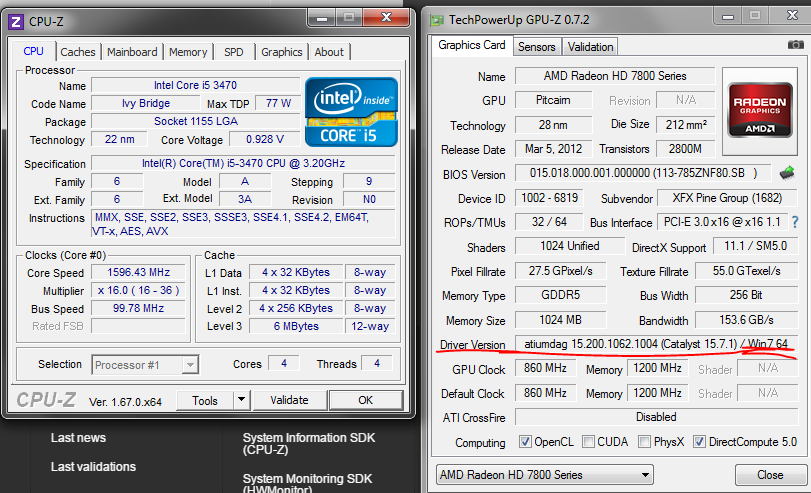Switch to the CPU tab in CPU-Z
Image resolution: width=811 pixels, height=493 pixels.
click(x=34, y=52)
